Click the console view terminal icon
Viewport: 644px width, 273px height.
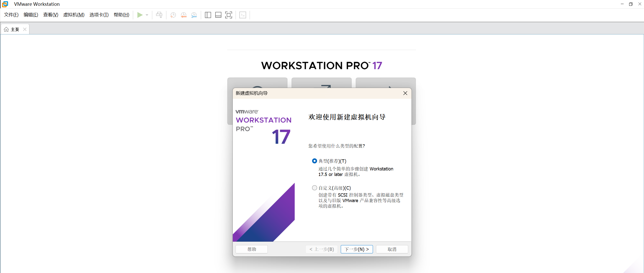(243, 15)
